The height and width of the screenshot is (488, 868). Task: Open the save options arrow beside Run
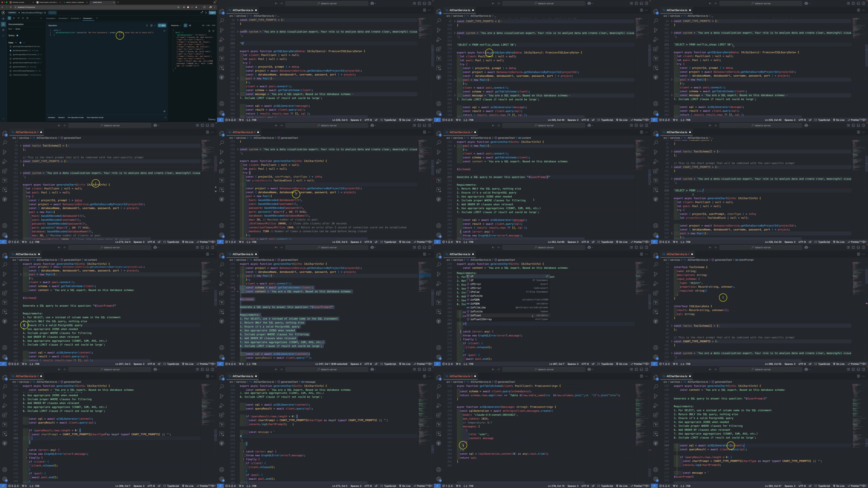(x=155, y=25)
